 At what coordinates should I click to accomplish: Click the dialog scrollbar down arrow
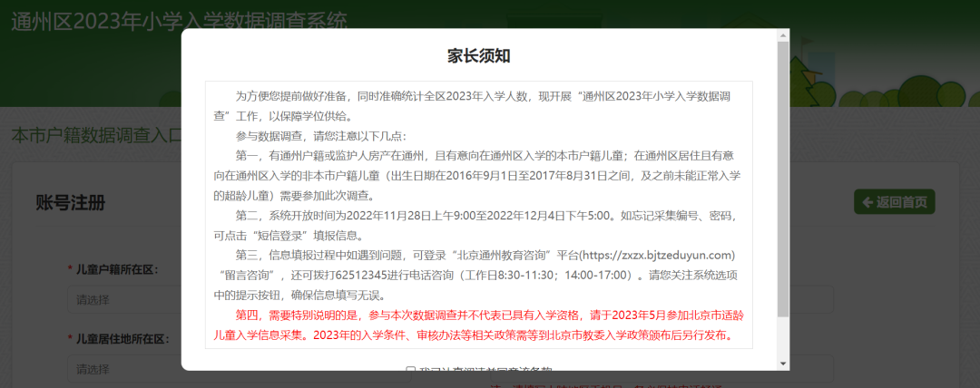(783, 363)
